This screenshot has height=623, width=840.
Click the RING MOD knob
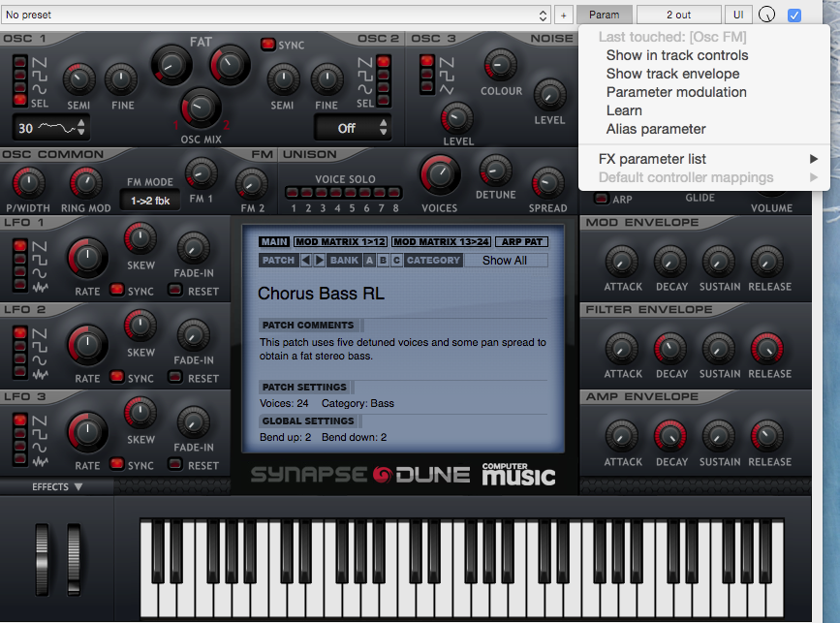85,183
